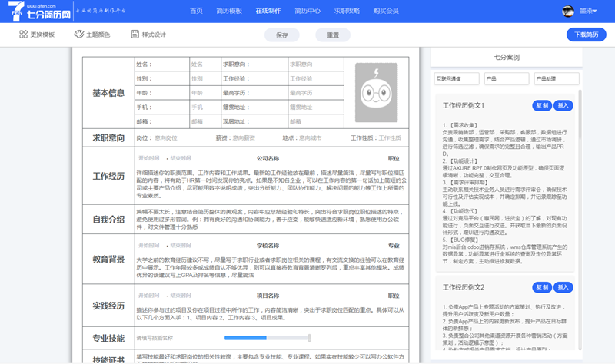Click 结束时间 in 工作经历 section
Image resolution: width=615 pixels, height=364 pixels.
point(181,158)
